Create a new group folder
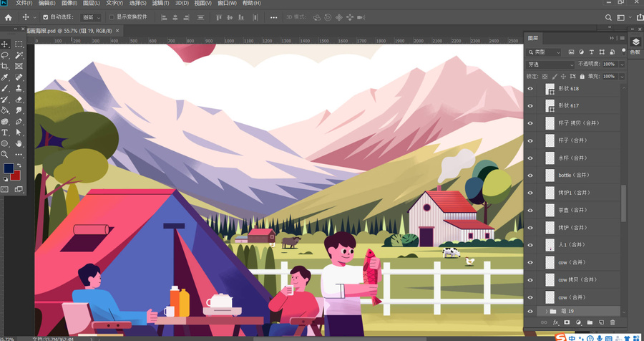Image resolution: width=644 pixels, height=341 pixels. pyautogui.click(x=590, y=322)
